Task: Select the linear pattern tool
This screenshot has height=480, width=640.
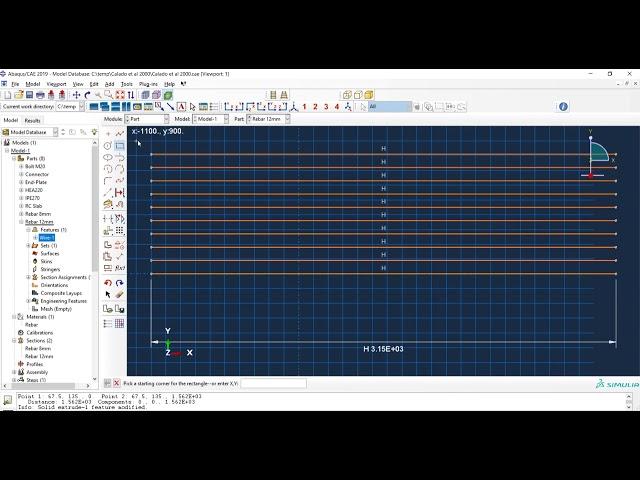Action: click(120, 231)
